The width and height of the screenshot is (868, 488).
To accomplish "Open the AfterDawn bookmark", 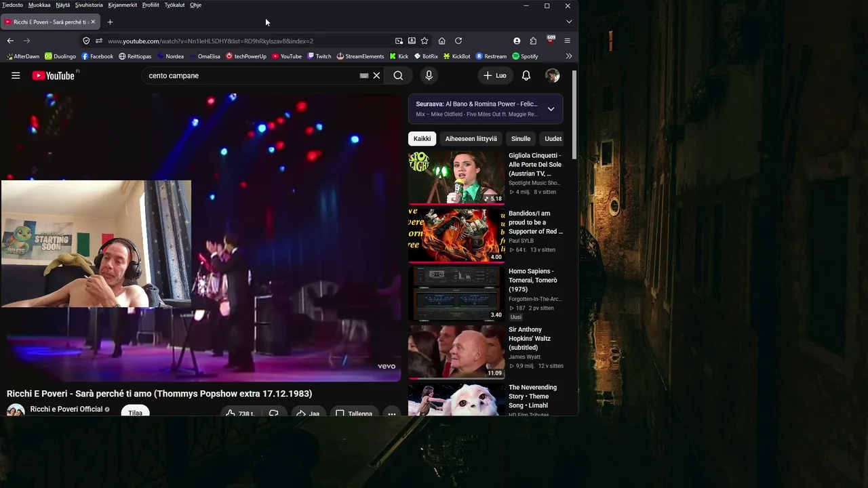I will pyautogui.click(x=22, y=56).
